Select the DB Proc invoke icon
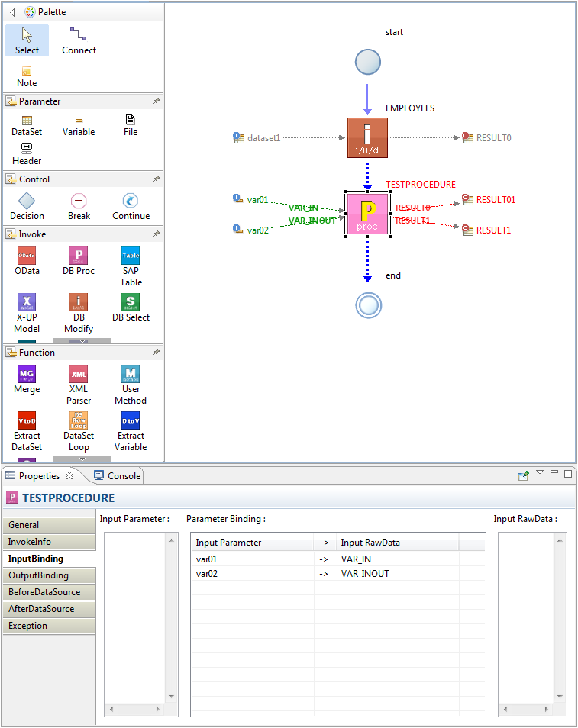 [x=79, y=256]
